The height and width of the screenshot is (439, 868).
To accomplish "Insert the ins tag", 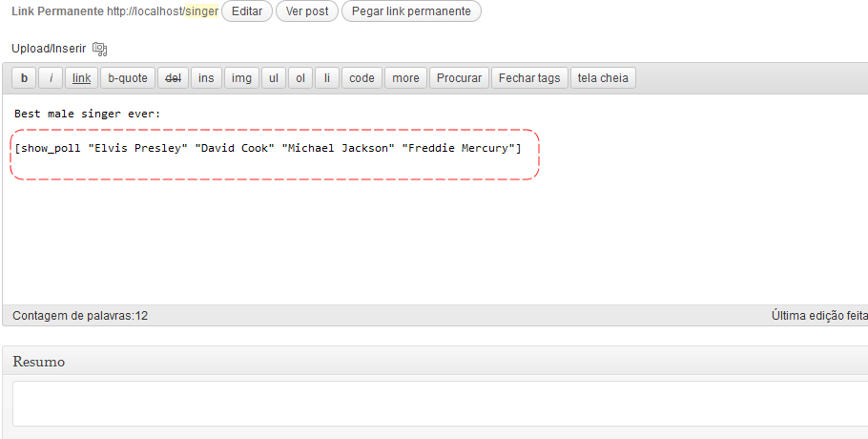I will [x=206, y=78].
